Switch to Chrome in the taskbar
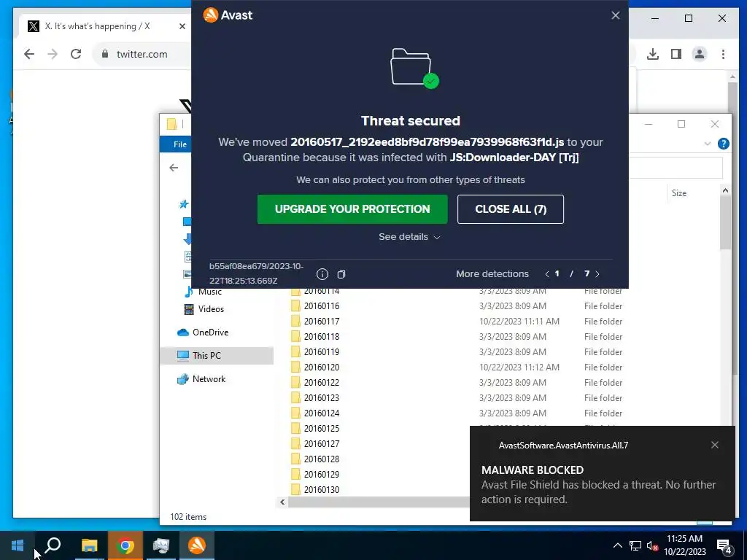 point(125,545)
